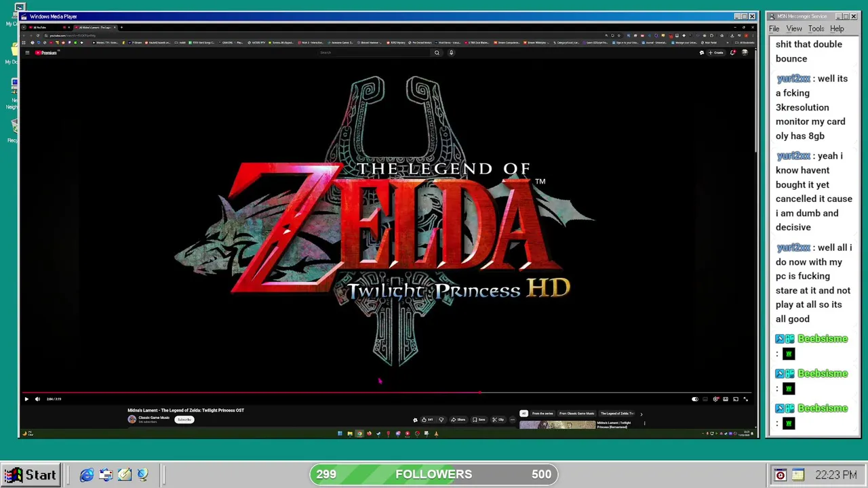Open options for recommended video

pyautogui.click(x=644, y=424)
